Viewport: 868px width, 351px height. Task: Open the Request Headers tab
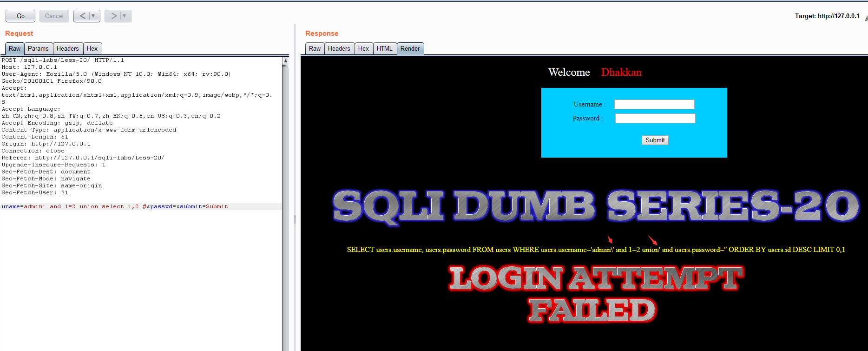coord(68,48)
